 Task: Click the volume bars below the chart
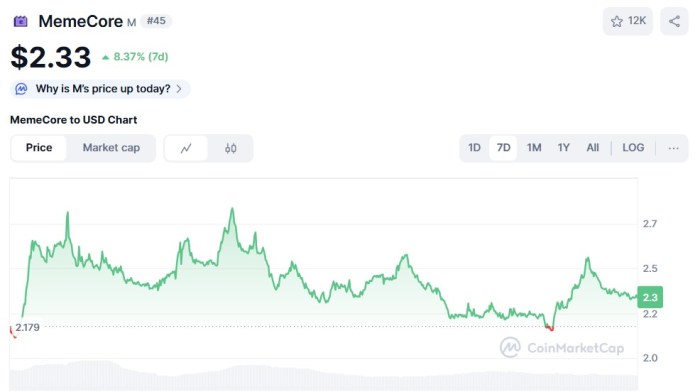coord(323,376)
